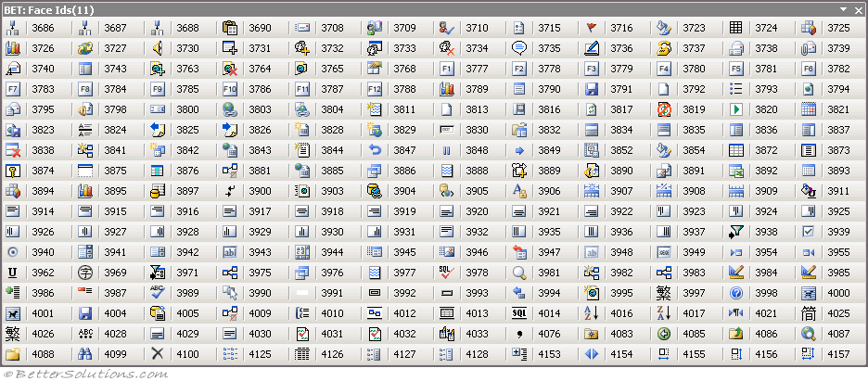Select the simplified Chinese character icon 4025
The width and height of the screenshot is (868, 381).
point(809,313)
